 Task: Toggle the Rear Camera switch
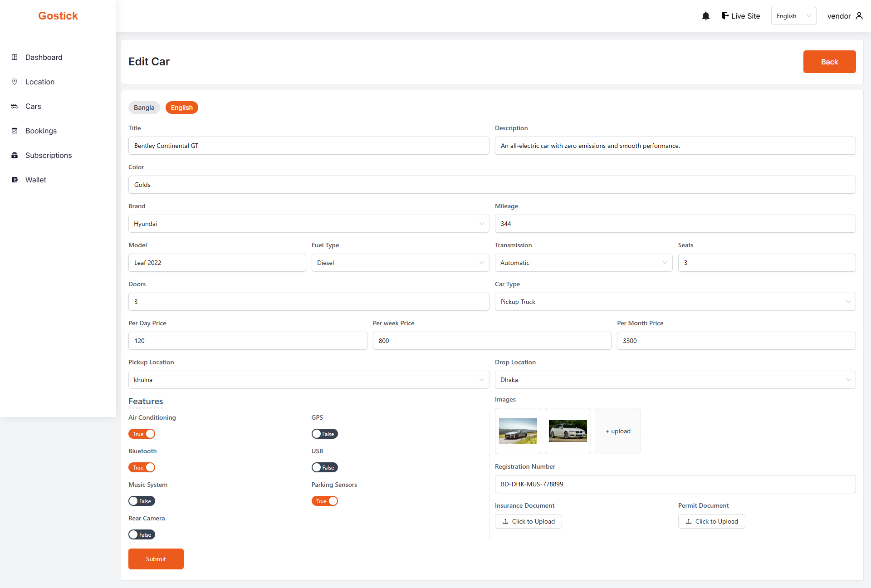coord(142,534)
